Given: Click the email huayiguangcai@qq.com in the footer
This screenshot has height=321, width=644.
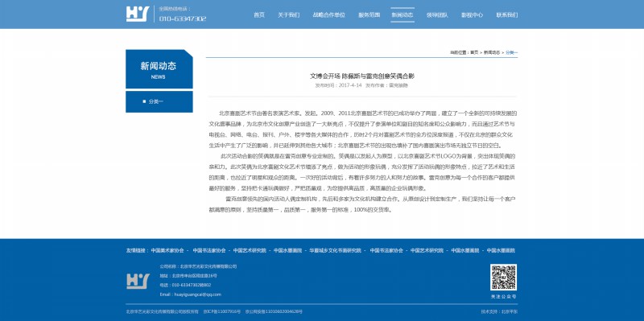Looking at the screenshot, I should (x=198, y=294).
